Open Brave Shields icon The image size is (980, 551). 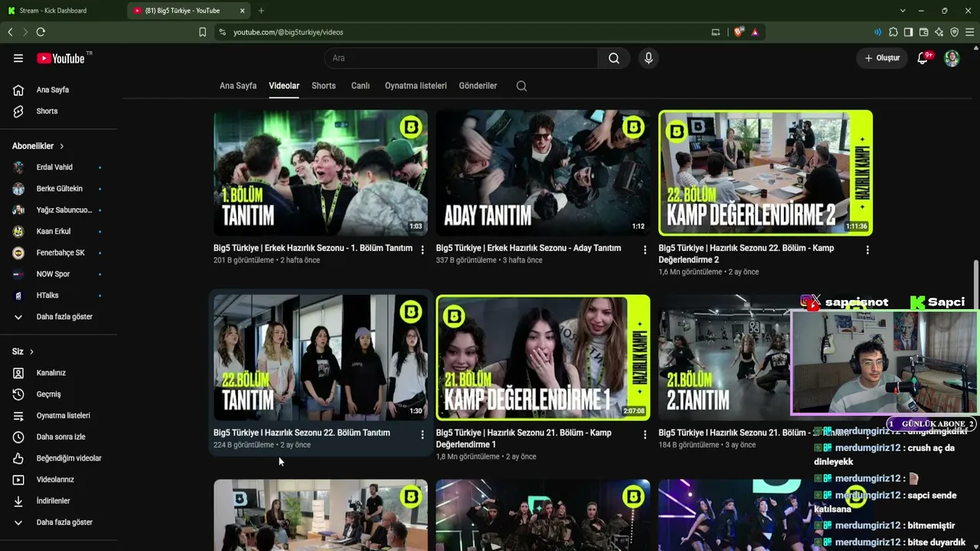[738, 32]
